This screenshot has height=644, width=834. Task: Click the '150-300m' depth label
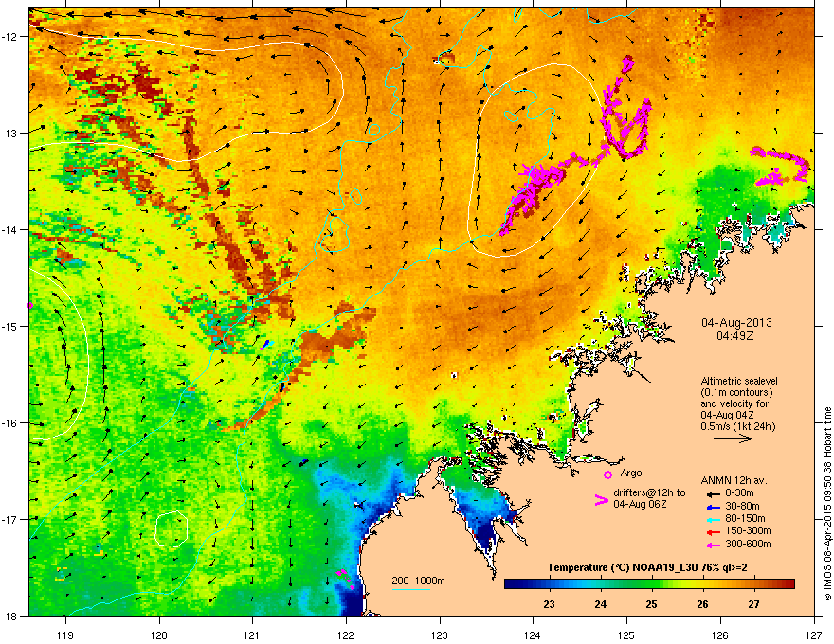click(x=748, y=530)
